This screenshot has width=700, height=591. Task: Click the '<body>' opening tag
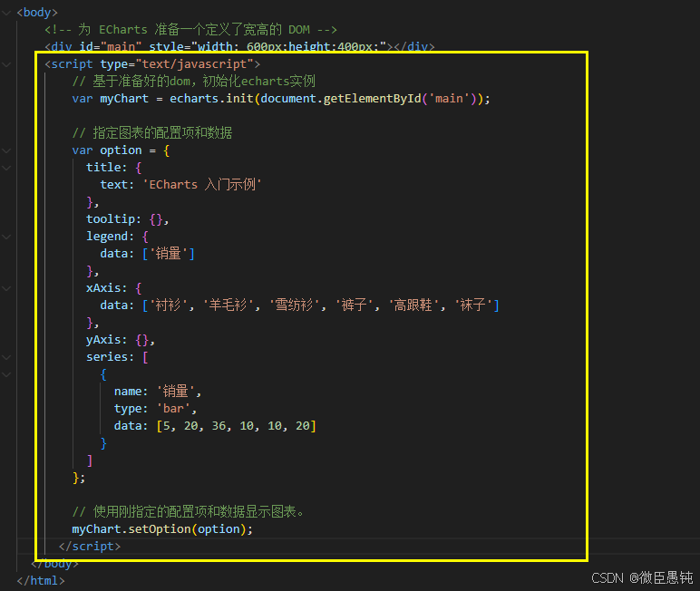pyautogui.click(x=37, y=13)
